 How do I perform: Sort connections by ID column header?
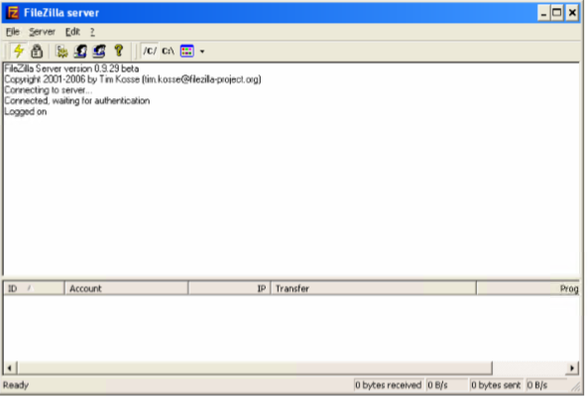(34, 288)
